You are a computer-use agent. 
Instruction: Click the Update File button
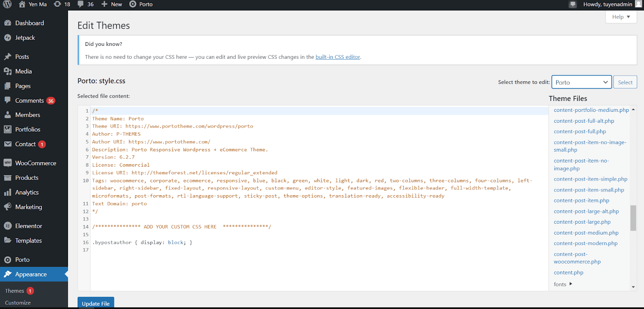pyautogui.click(x=96, y=303)
